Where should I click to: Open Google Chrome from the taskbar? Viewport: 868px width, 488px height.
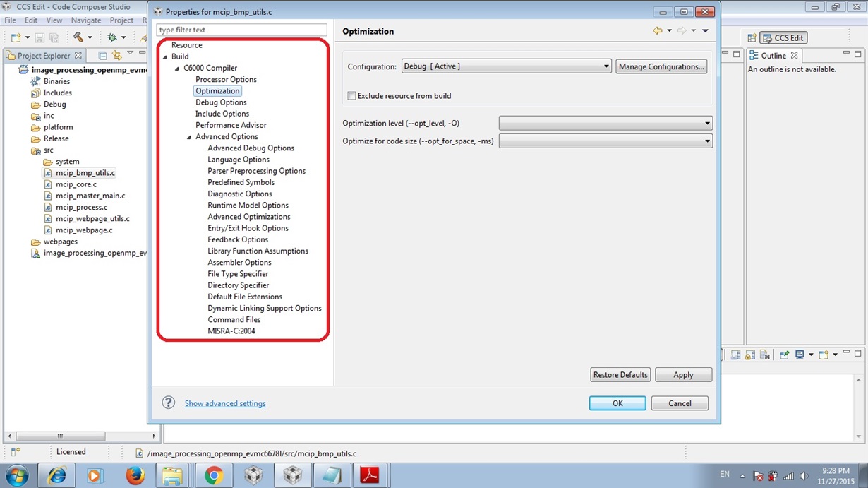(213, 475)
